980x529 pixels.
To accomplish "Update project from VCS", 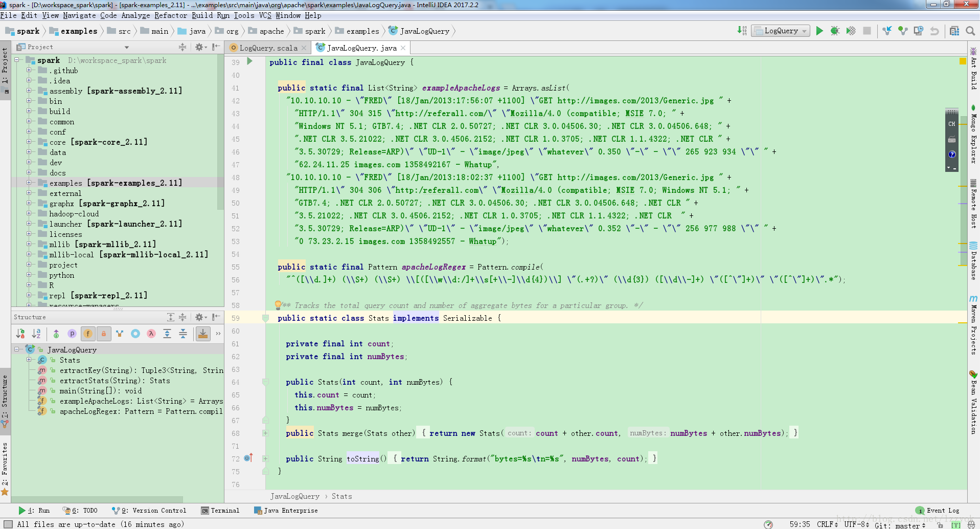I will tap(887, 31).
